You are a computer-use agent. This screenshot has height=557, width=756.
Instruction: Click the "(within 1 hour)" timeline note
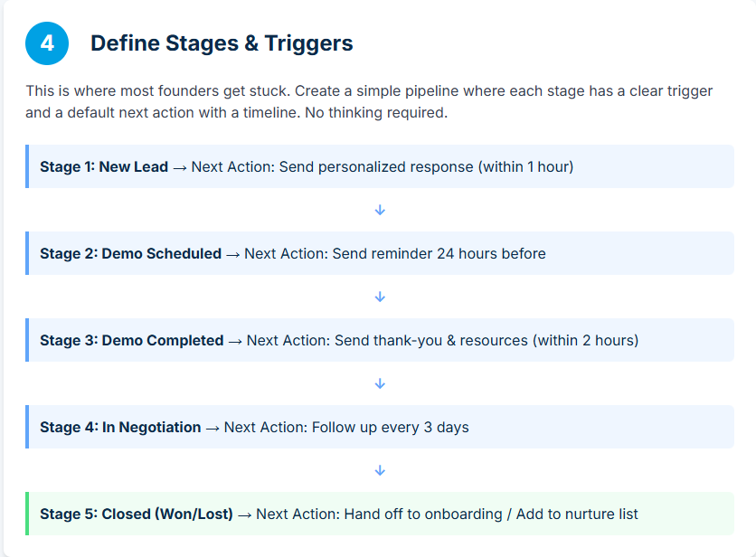coord(525,166)
